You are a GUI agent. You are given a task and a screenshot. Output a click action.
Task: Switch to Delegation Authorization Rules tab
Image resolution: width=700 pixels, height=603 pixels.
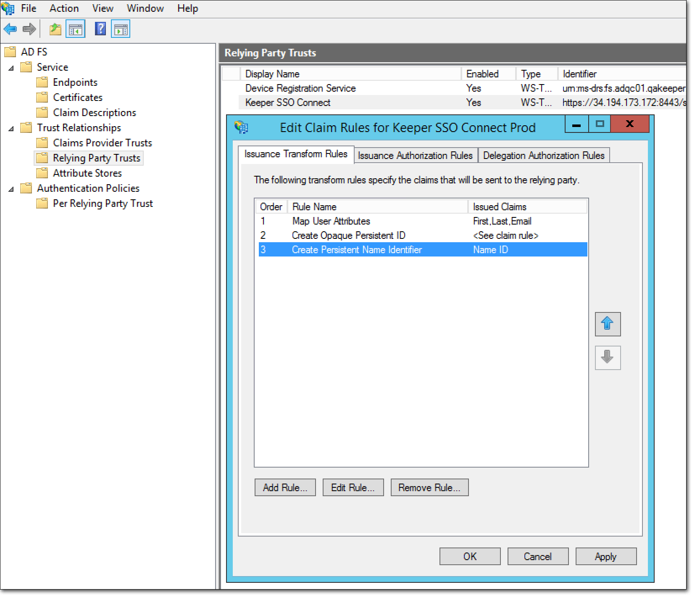click(545, 155)
